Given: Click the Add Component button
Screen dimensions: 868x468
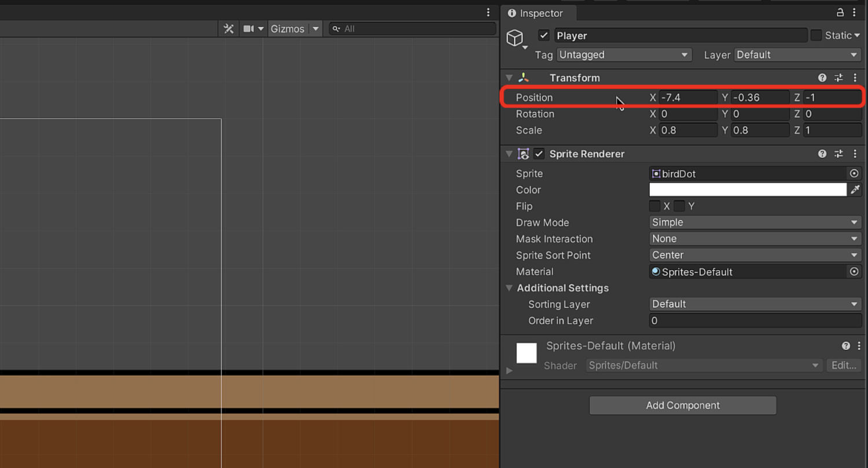Looking at the screenshot, I should point(683,406).
